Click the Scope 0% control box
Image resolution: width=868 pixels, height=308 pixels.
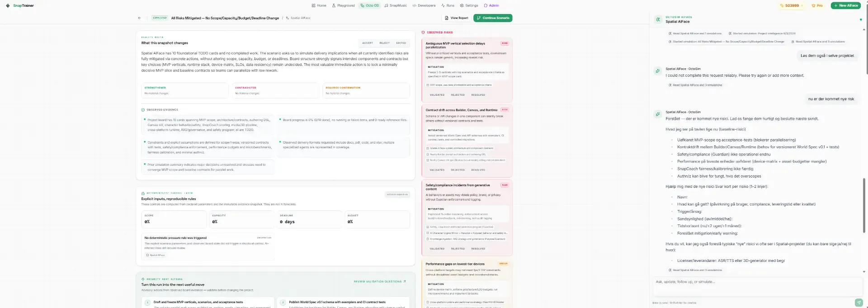tap(174, 219)
